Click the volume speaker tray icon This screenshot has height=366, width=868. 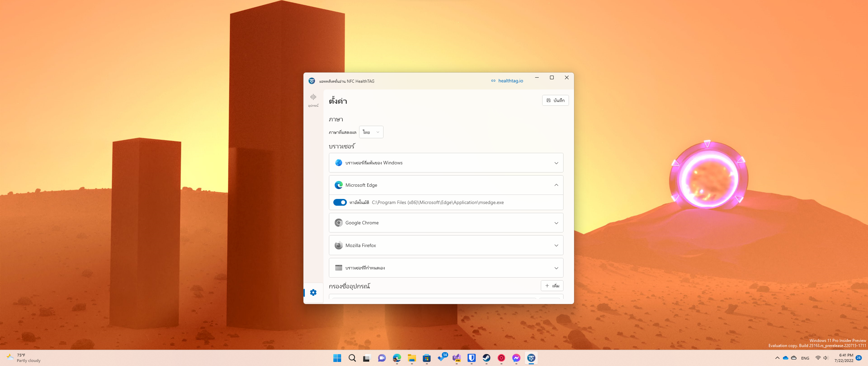(x=826, y=358)
